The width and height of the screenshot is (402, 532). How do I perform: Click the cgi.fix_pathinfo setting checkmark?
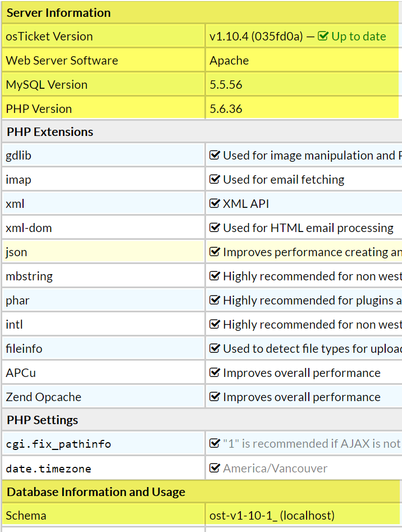214,443
